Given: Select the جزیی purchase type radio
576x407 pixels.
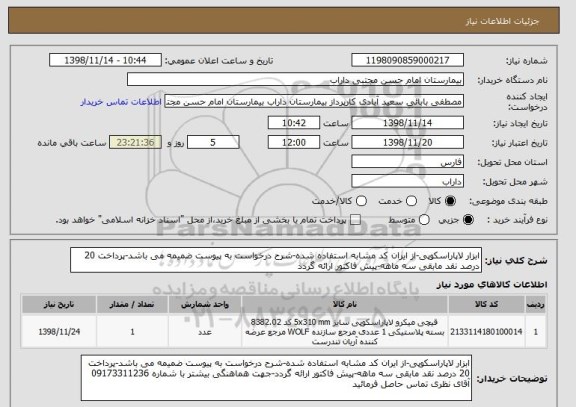Looking at the screenshot, I should [468, 220].
